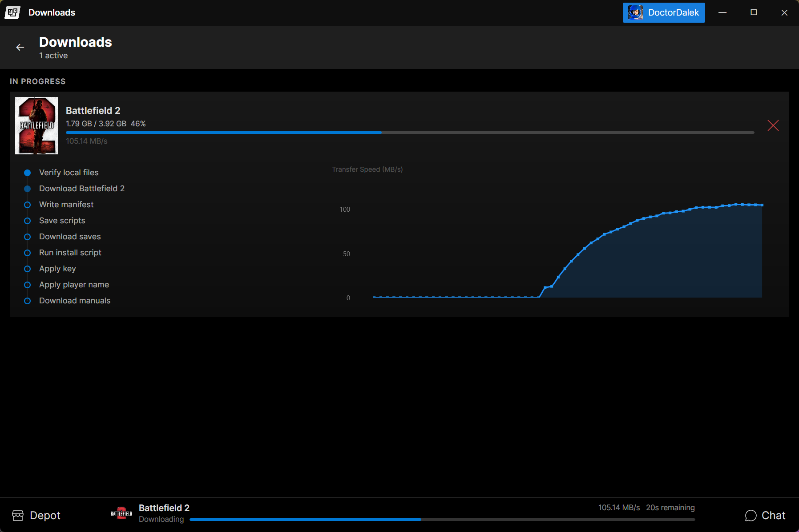
Task: Click the Battlefield 2 download progress bar
Action: pos(410,133)
